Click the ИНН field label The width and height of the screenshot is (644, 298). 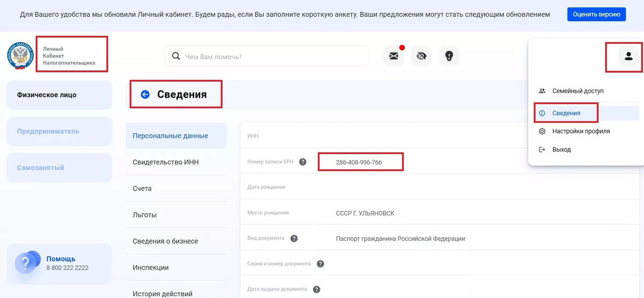tap(253, 136)
